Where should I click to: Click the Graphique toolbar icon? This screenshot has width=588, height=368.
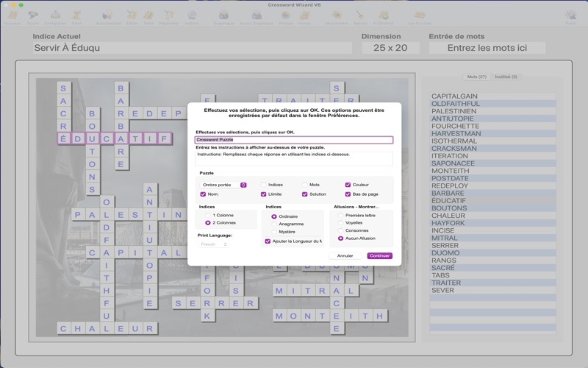click(x=223, y=15)
